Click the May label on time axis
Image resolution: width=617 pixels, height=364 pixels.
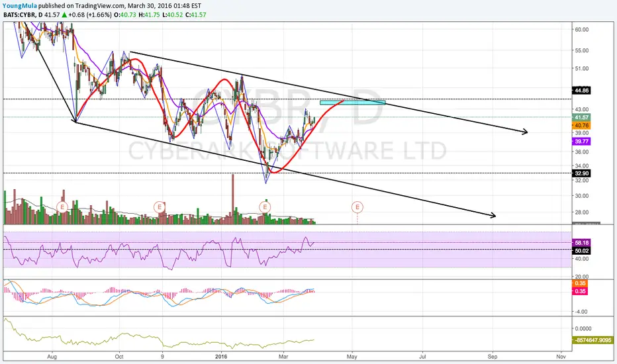pos(352,357)
